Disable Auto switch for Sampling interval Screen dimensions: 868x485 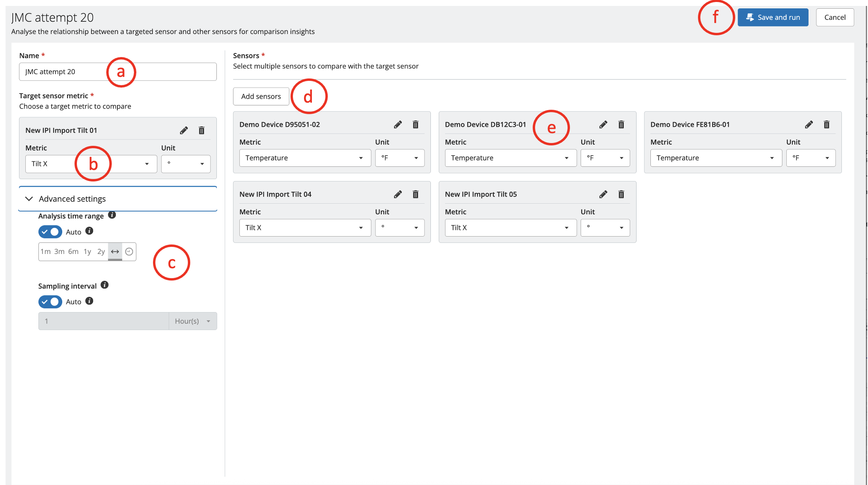point(50,302)
